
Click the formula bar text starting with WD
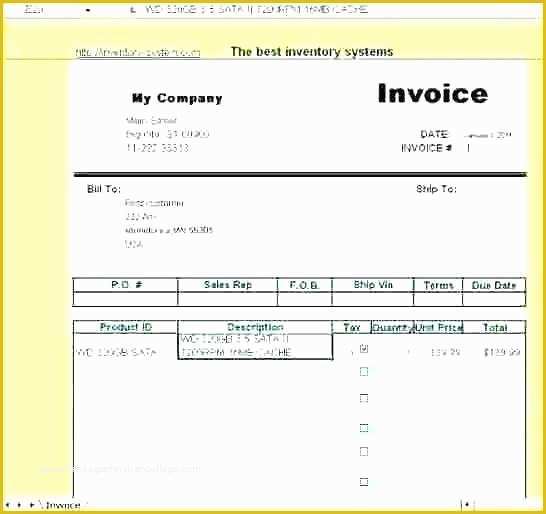(x=256, y=10)
